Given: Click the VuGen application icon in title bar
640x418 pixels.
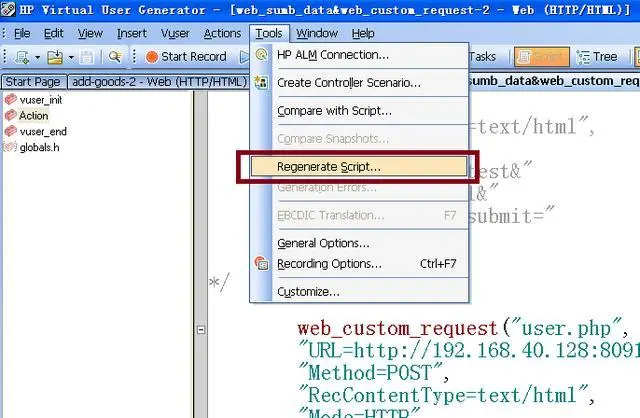Looking at the screenshot, I should tap(8, 9).
